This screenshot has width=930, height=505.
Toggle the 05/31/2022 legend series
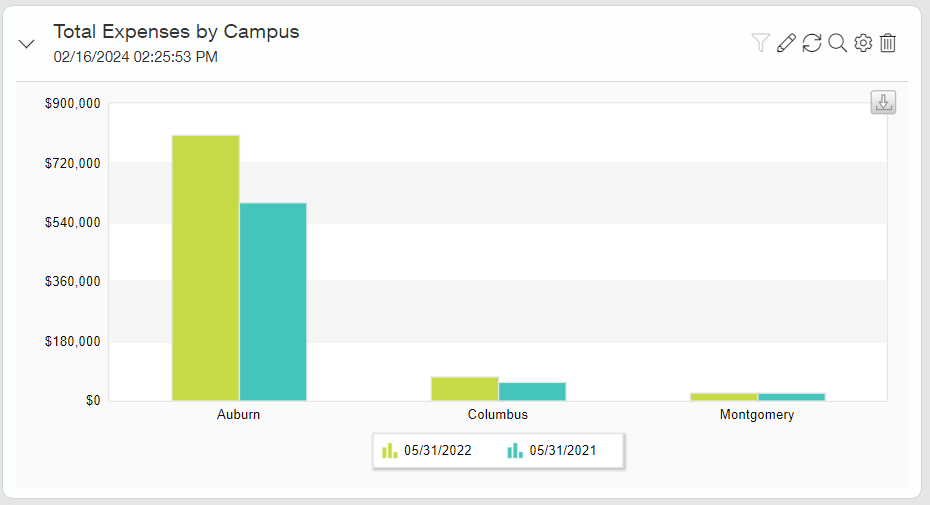tap(428, 451)
